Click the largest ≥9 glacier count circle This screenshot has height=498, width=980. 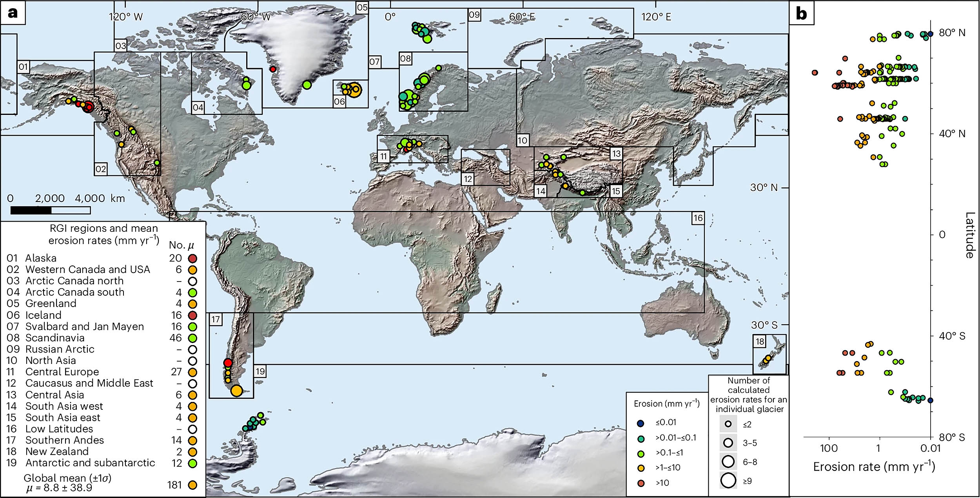(728, 480)
